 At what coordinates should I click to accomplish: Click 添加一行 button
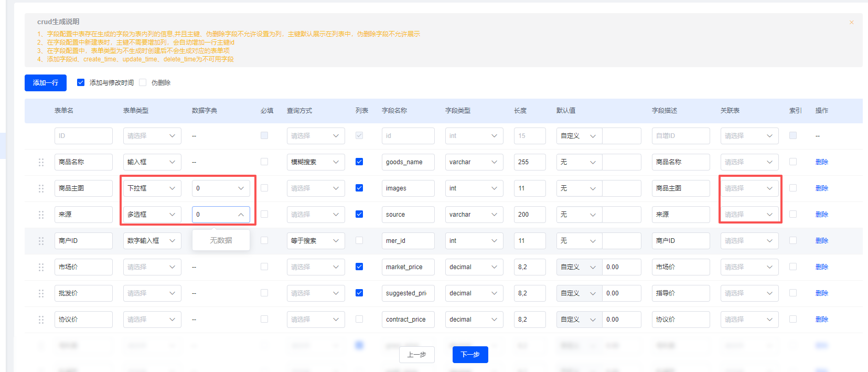click(x=46, y=83)
